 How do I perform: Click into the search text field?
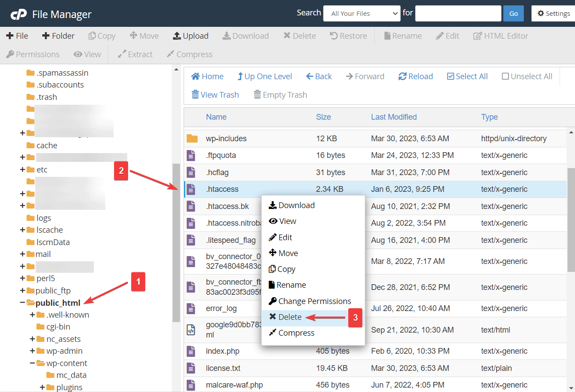pyautogui.click(x=458, y=14)
